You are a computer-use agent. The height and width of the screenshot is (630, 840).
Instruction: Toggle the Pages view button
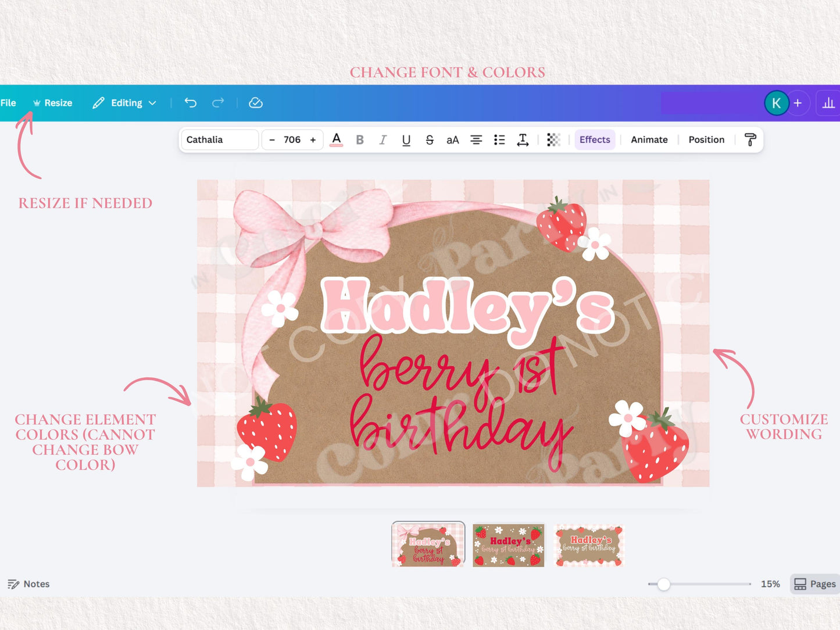pyautogui.click(x=815, y=584)
